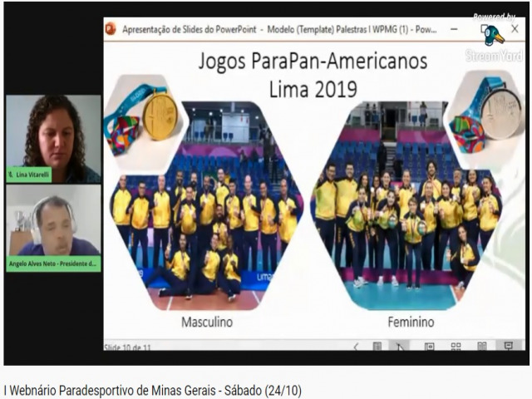The image size is (532, 399).
Task: Click Angelo Alves Neto name banner
Action: [53, 264]
